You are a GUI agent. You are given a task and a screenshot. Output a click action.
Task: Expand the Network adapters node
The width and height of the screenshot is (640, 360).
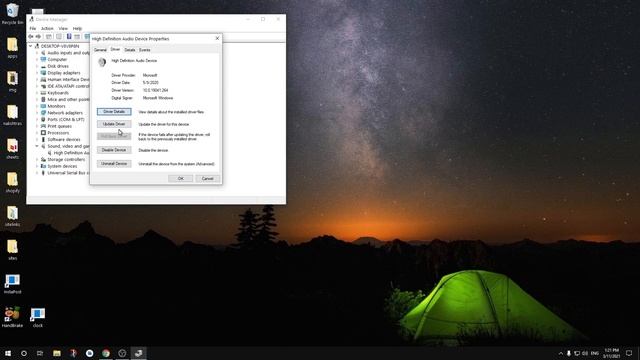37,113
